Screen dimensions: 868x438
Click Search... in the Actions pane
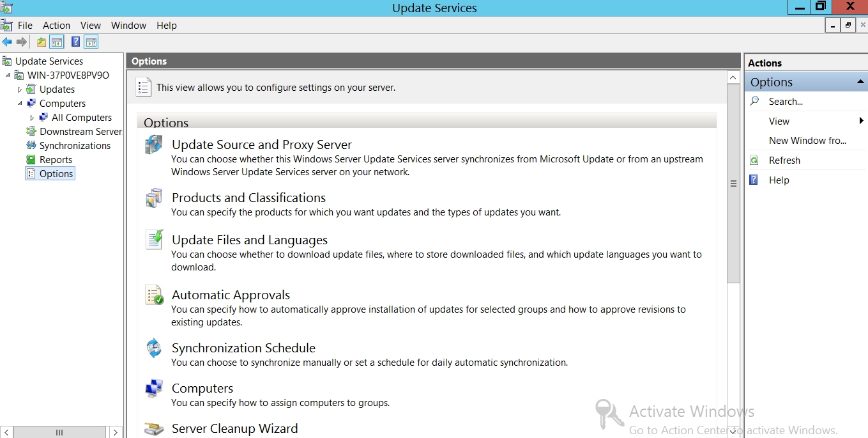click(786, 102)
